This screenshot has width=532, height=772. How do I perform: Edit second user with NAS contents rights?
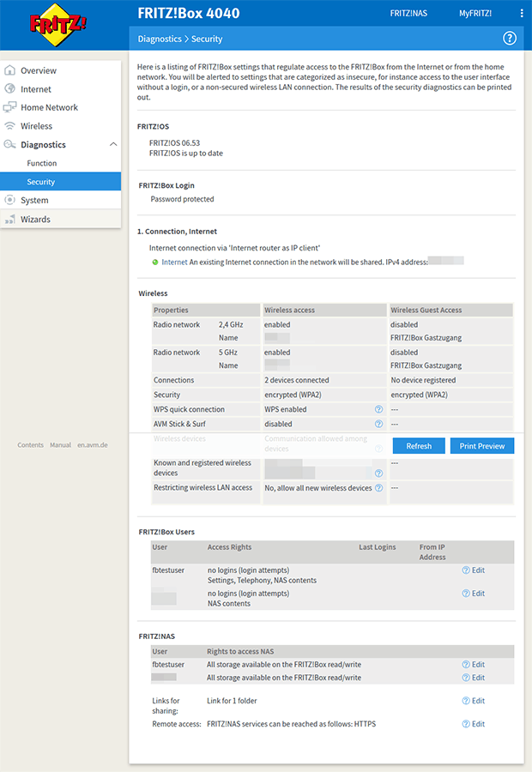[x=478, y=594]
